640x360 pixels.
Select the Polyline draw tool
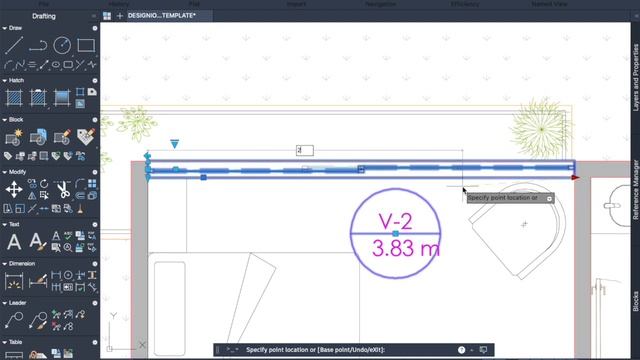click(x=38, y=45)
